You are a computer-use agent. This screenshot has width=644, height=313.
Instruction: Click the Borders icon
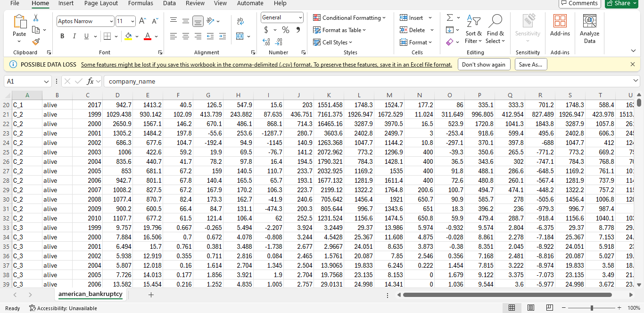(107, 36)
